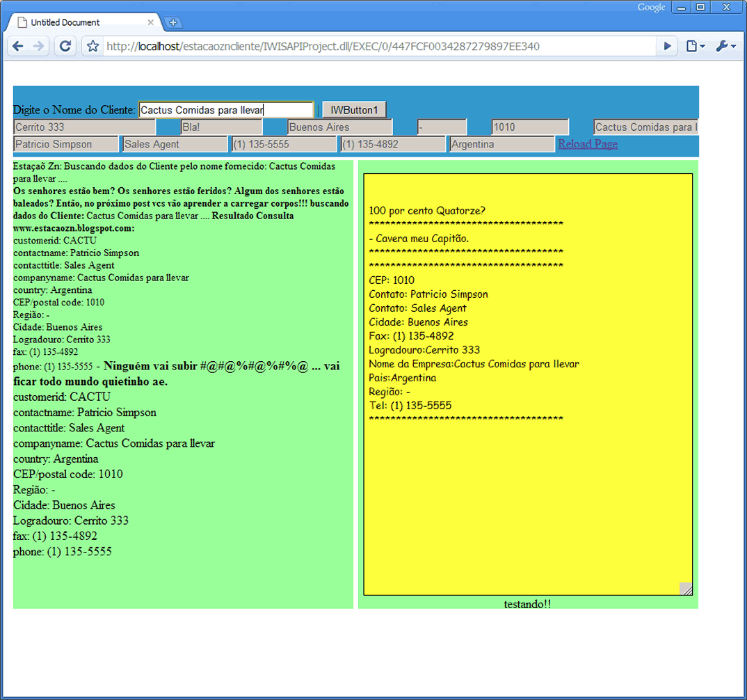Go back using the browser back arrow

(x=18, y=46)
